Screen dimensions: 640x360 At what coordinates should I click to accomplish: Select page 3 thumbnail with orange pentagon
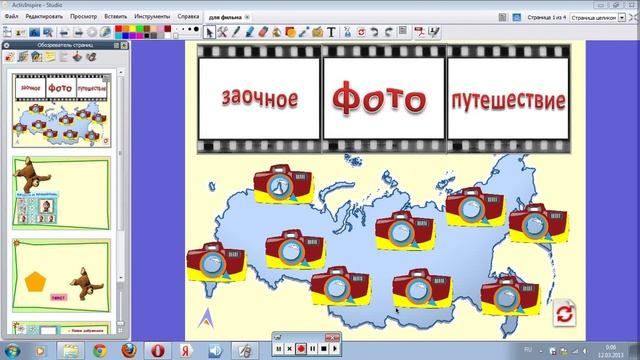click(61, 276)
